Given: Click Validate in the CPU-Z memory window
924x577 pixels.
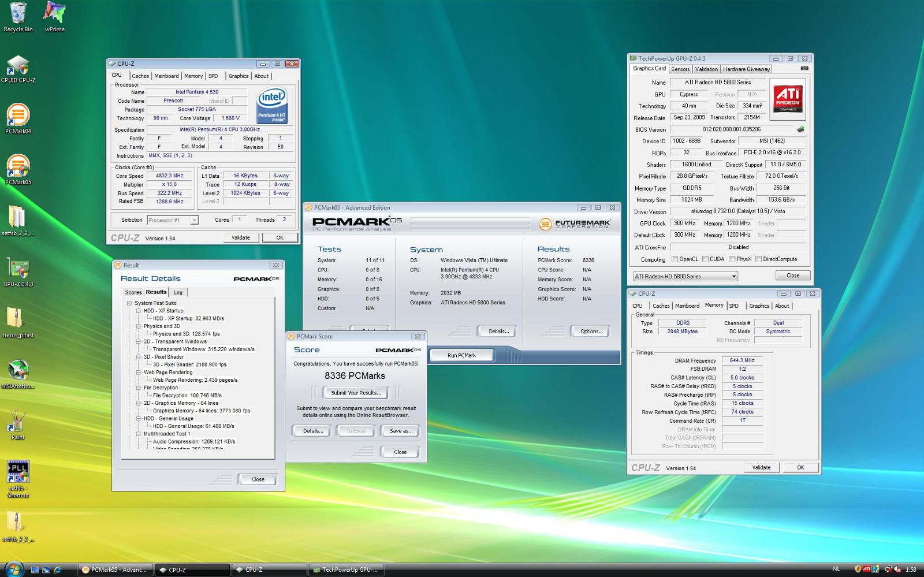Looking at the screenshot, I should click(761, 467).
